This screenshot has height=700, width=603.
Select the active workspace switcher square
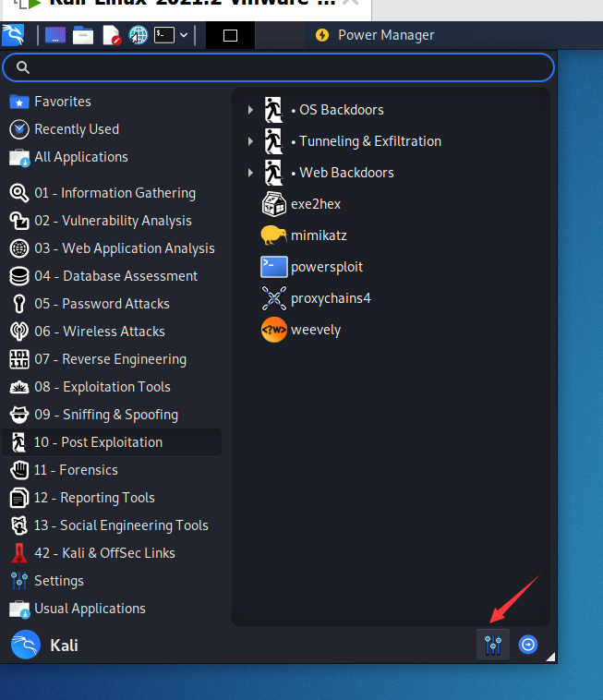(x=230, y=35)
